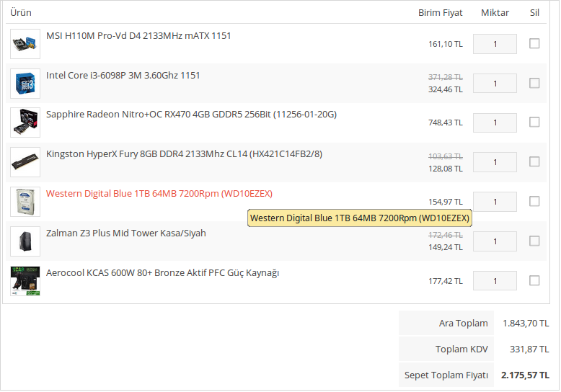The width and height of the screenshot is (561, 392).
Task: Open the Intel Core i3 product image
Action: click(x=25, y=84)
